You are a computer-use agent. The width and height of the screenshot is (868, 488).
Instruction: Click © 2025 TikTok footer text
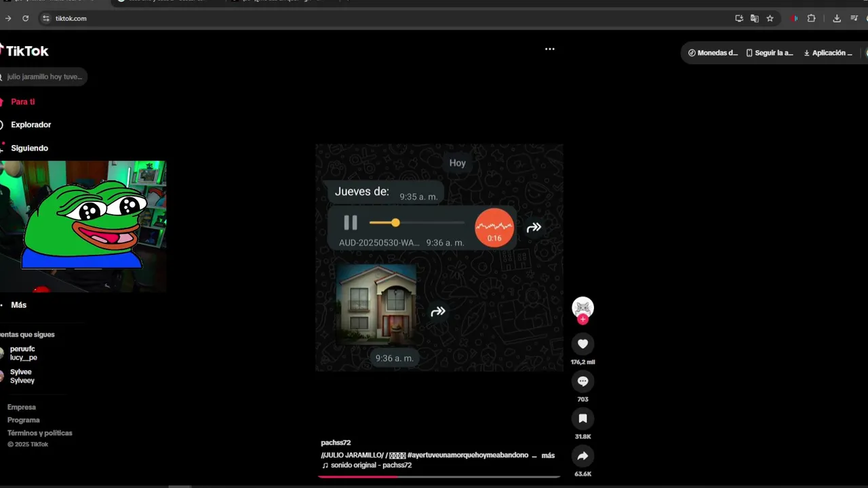28,445
